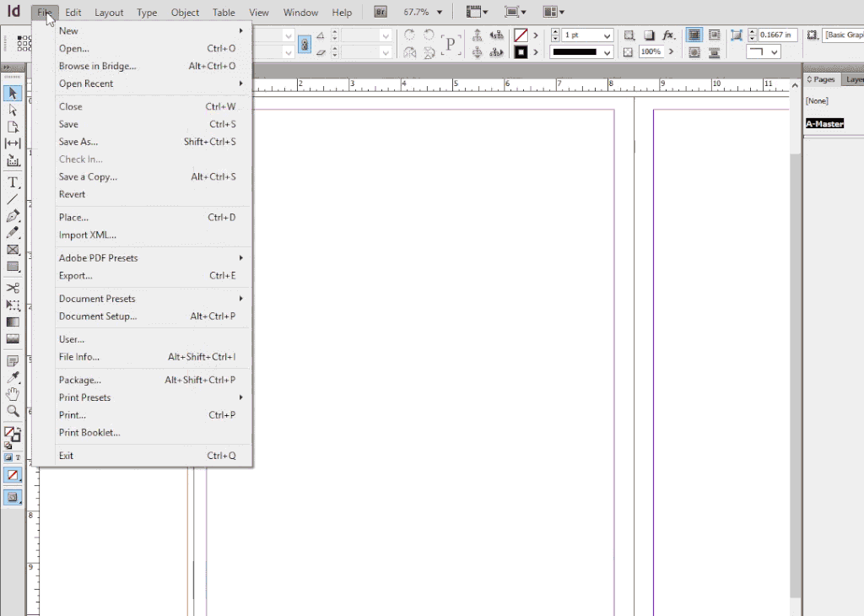Click the flip vertical icon
The image size is (864, 616).
pos(429,52)
